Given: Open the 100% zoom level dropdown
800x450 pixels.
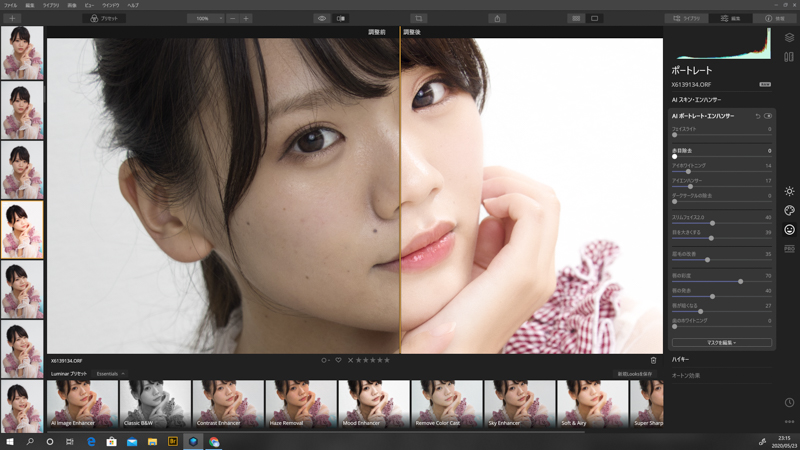Looking at the screenshot, I should click(x=206, y=18).
